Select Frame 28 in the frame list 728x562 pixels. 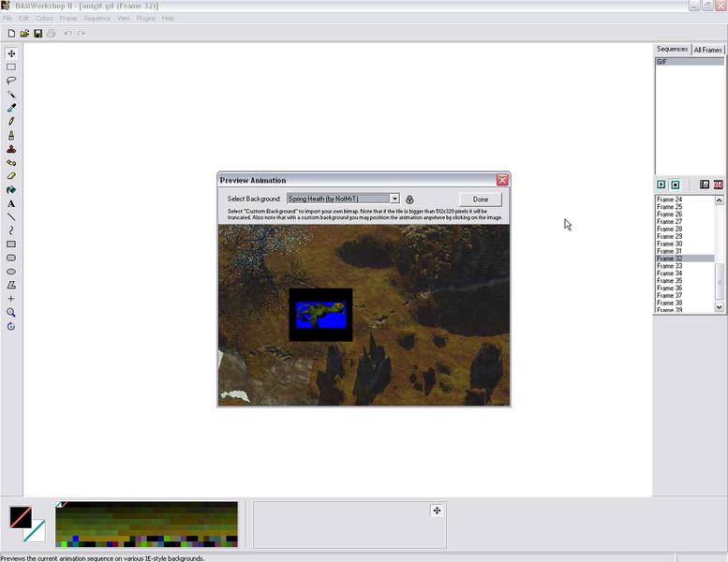[685, 229]
